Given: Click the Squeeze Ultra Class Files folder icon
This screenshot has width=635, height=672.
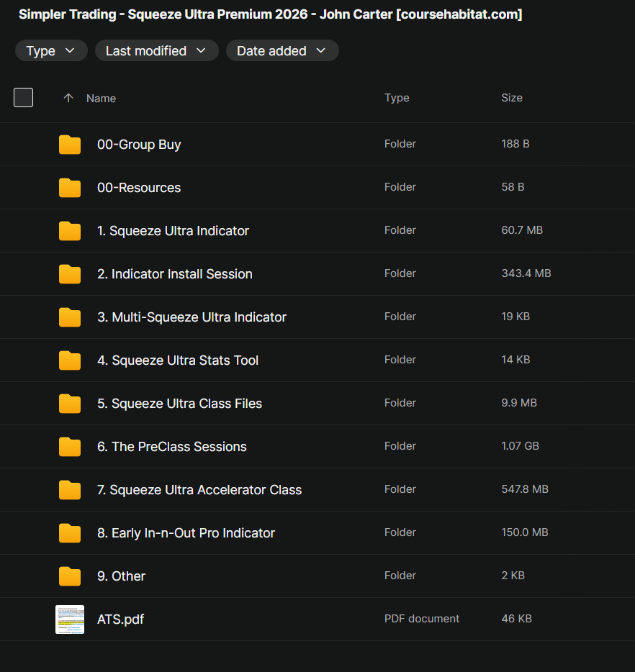Looking at the screenshot, I should point(70,404).
